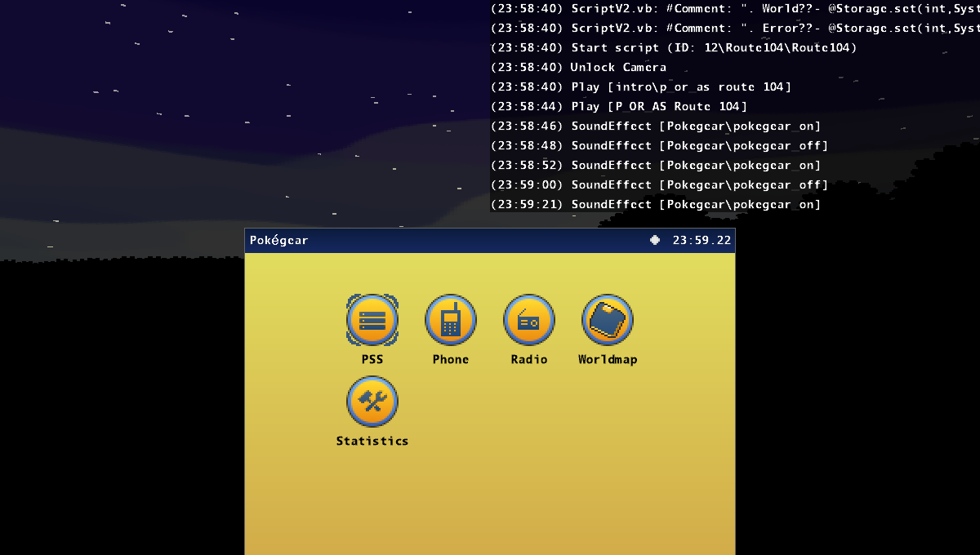Open the Phone app icon
Screen dimensions: 980x555
(451, 320)
